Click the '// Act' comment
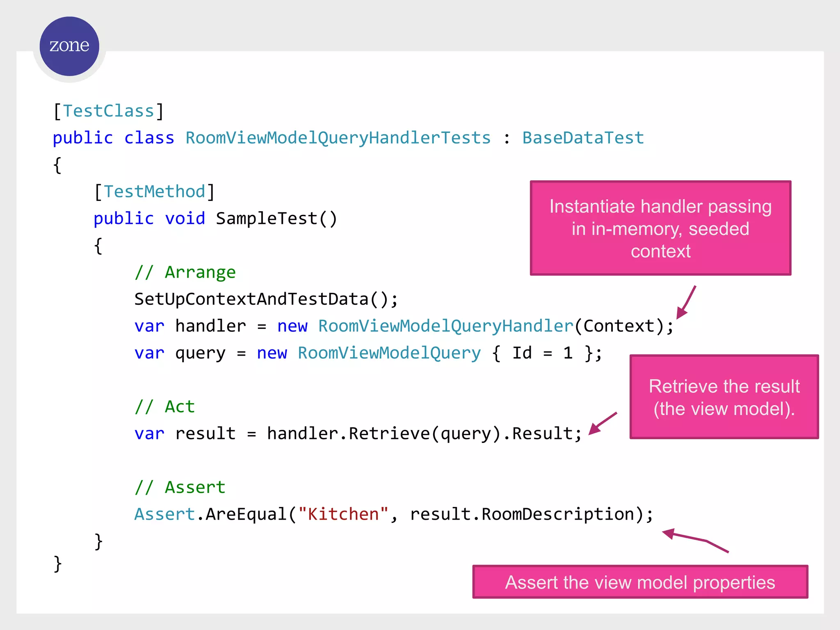This screenshot has width=840, height=630. 164,407
